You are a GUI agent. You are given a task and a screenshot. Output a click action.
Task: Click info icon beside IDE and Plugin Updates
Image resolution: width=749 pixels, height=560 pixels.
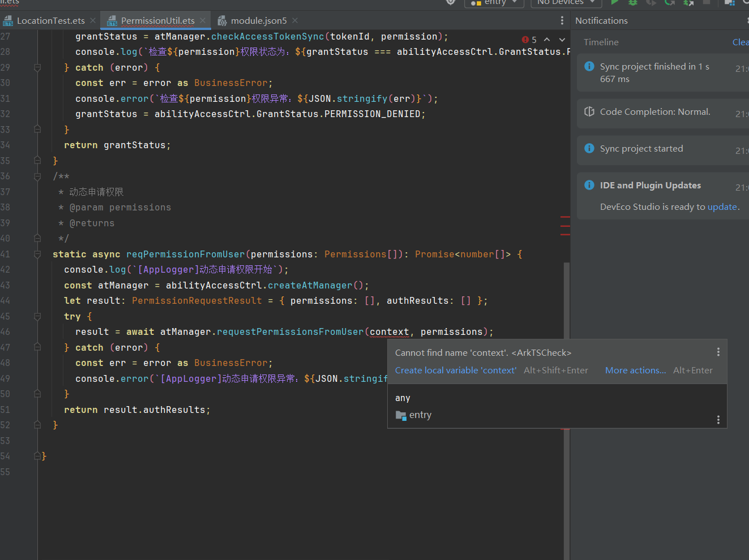(x=589, y=185)
